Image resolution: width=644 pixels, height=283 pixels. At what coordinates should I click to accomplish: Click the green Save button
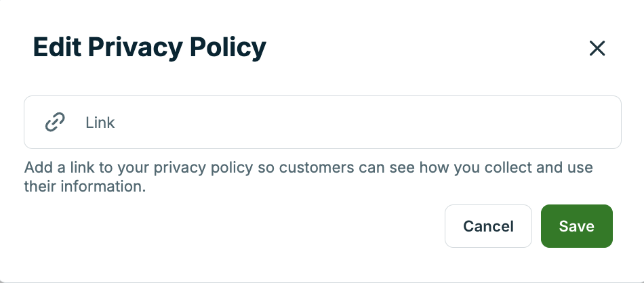coord(576,226)
